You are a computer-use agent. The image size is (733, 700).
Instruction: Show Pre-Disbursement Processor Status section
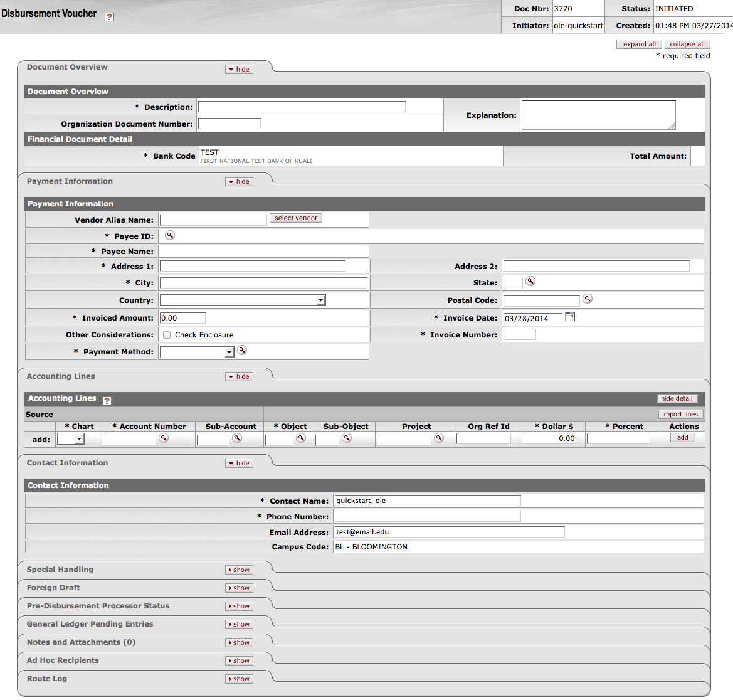click(x=240, y=606)
